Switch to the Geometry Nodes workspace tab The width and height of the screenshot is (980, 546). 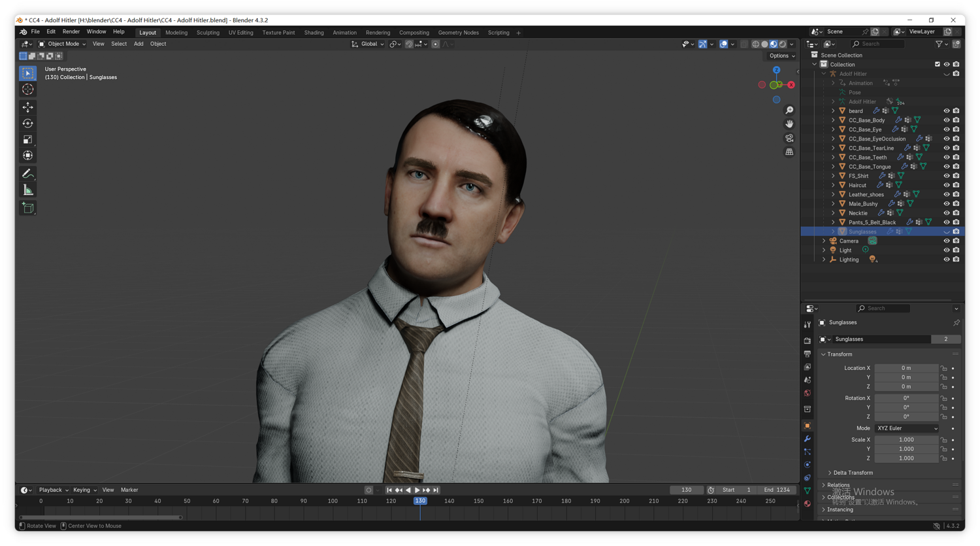458,33
